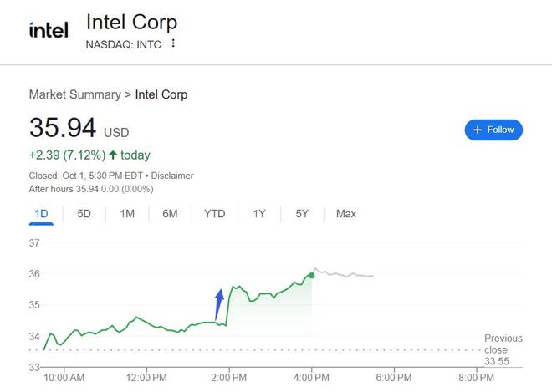Open the Disclaimer link
The width and height of the screenshot is (552, 392).
tap(172, 176)
